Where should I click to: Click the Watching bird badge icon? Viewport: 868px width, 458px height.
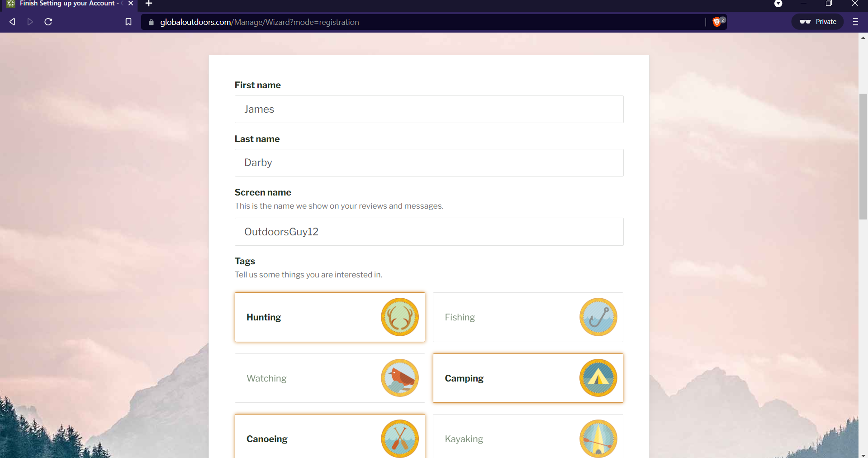point(400,378)
